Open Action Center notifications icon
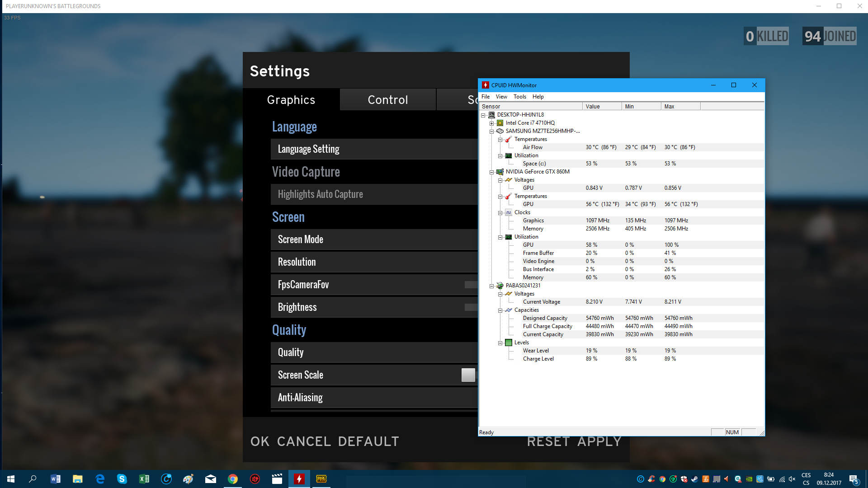This screenshot has width=868, height=488. click(854, 479)
